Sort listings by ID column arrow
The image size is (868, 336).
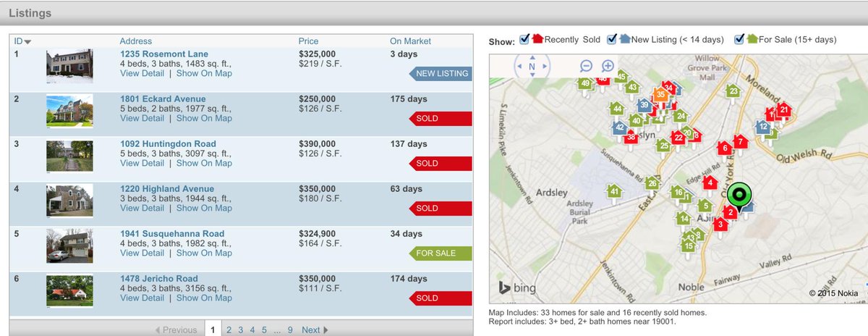(28, 42)
